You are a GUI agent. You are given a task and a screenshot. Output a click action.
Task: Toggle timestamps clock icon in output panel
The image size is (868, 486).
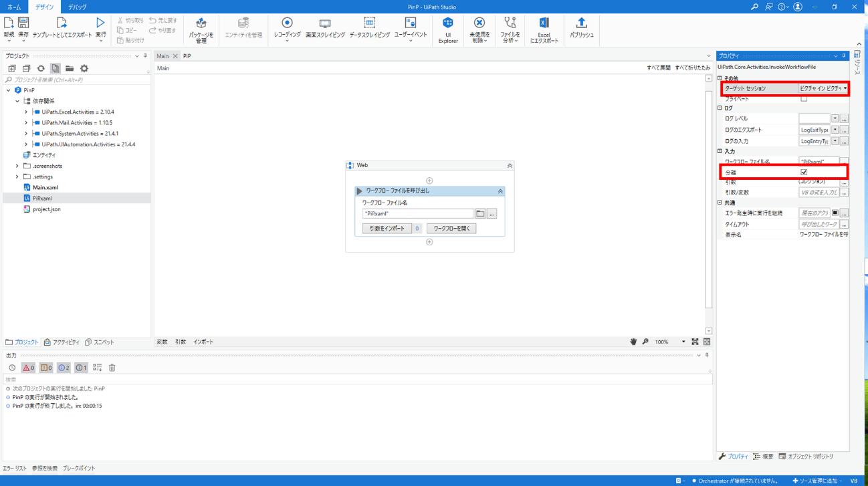[x=12, y=368]
